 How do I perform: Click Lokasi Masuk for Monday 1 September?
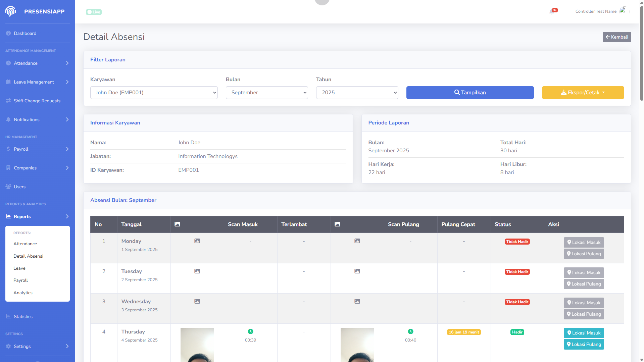584,242
